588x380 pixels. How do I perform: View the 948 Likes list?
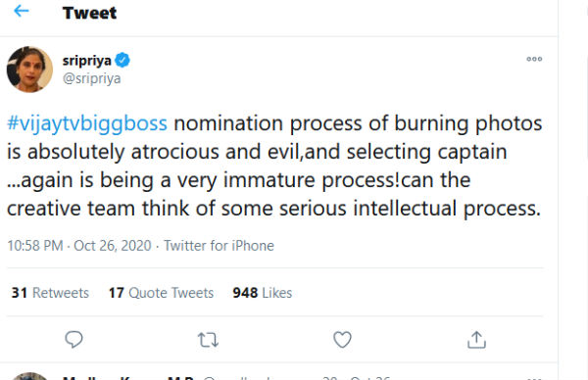tap(262, 293)
